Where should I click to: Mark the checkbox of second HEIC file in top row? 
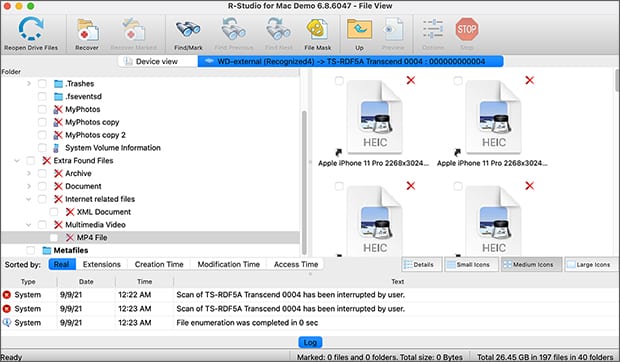pos(457,81)
